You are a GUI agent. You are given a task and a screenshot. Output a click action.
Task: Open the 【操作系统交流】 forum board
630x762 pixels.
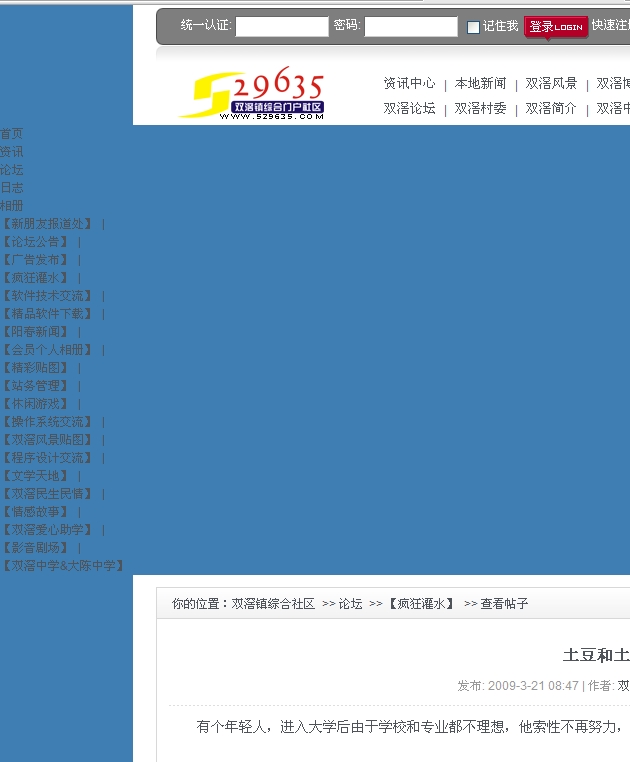coord(47,421)
